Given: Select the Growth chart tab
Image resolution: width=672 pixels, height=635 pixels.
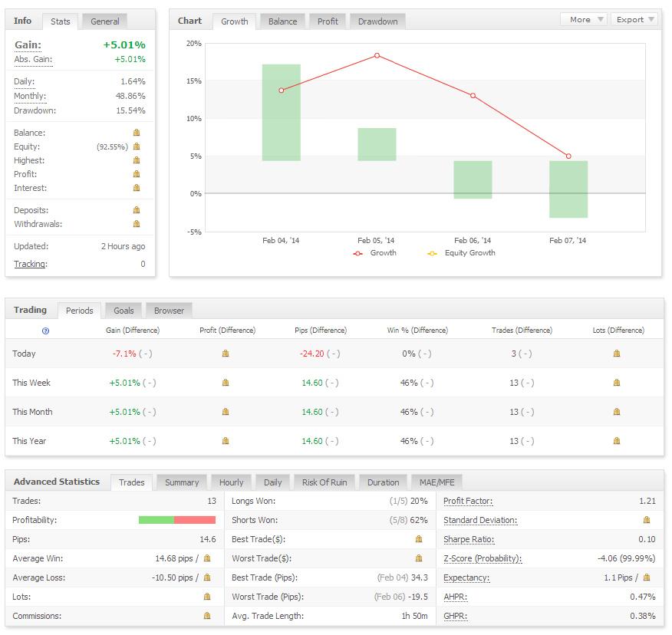Looking at the screenshot, I should pyautogui.click(x=235, y=21).
